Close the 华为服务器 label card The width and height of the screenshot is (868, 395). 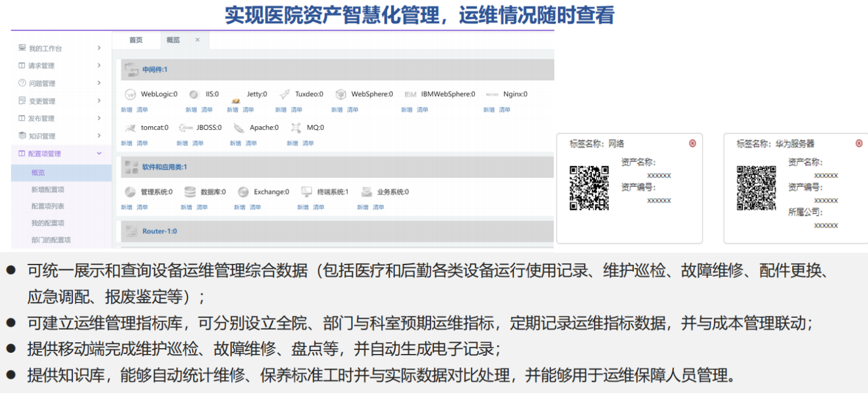859,144
